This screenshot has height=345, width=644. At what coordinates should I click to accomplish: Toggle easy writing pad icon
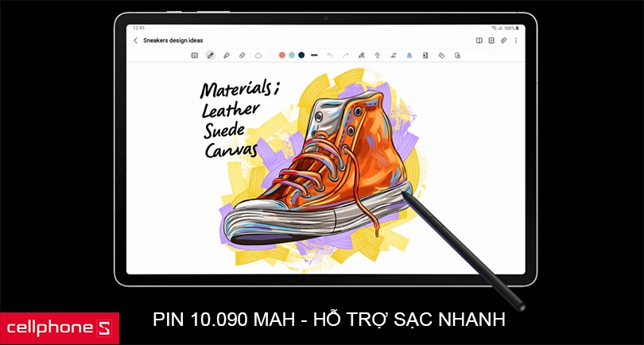coord(425,55)
